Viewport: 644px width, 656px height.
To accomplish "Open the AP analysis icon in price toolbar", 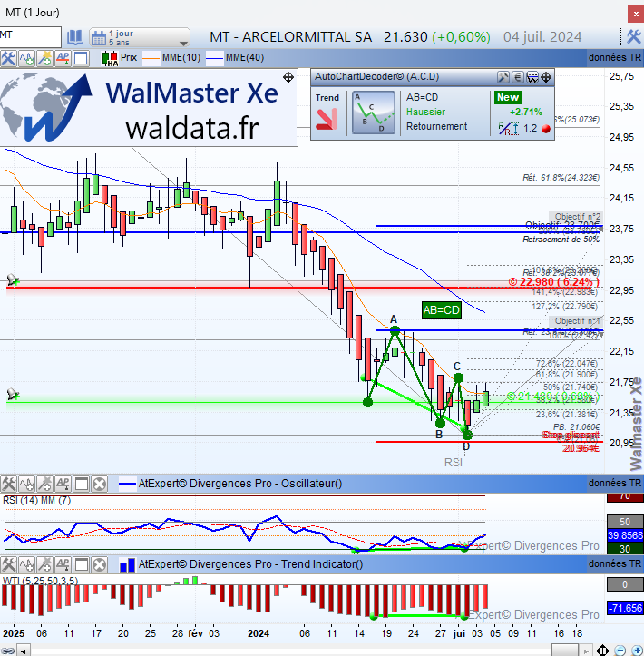I will (63, 58).
